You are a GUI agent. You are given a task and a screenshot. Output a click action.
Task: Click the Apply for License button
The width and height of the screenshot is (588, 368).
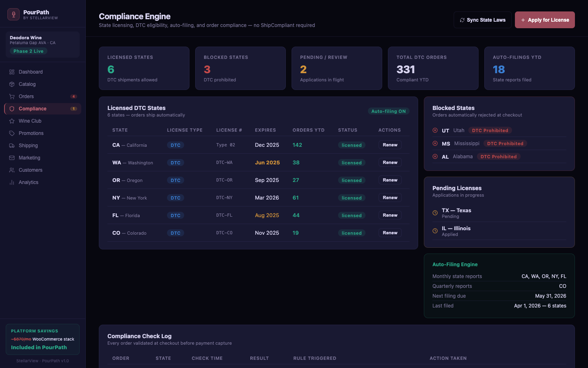click(x=544, y=20)
